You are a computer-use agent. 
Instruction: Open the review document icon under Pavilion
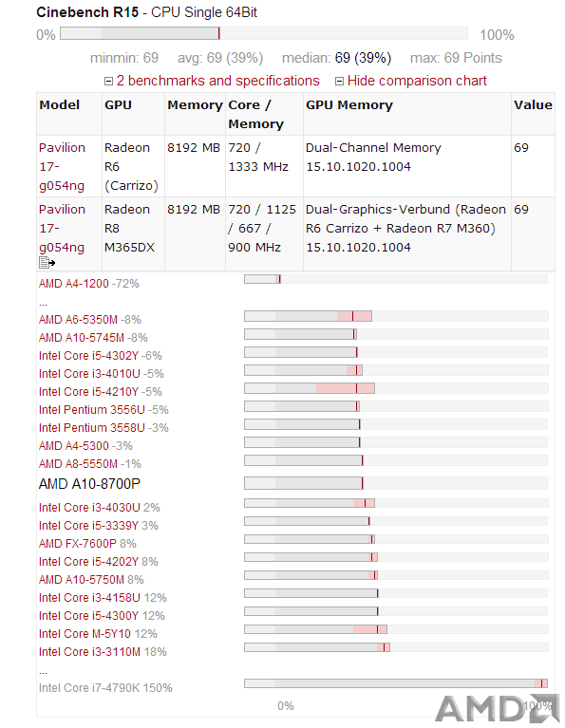pyautogui.click(x=47, y=263)
